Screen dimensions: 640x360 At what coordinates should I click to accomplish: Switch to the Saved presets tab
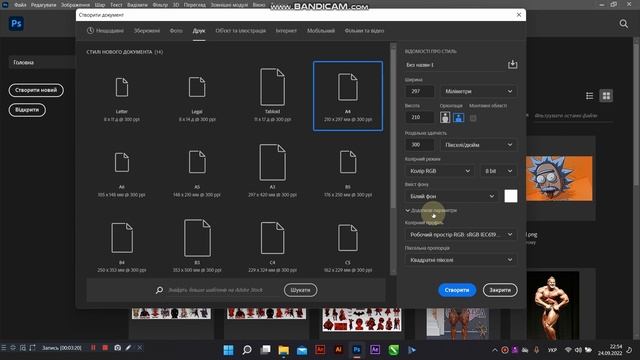[x=147, y=31]
